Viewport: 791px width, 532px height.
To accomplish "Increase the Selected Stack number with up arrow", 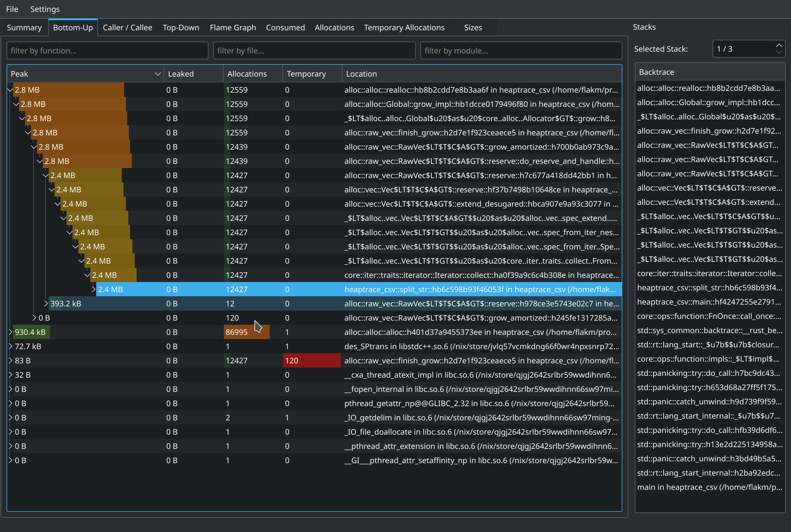I will pos(779,45).
